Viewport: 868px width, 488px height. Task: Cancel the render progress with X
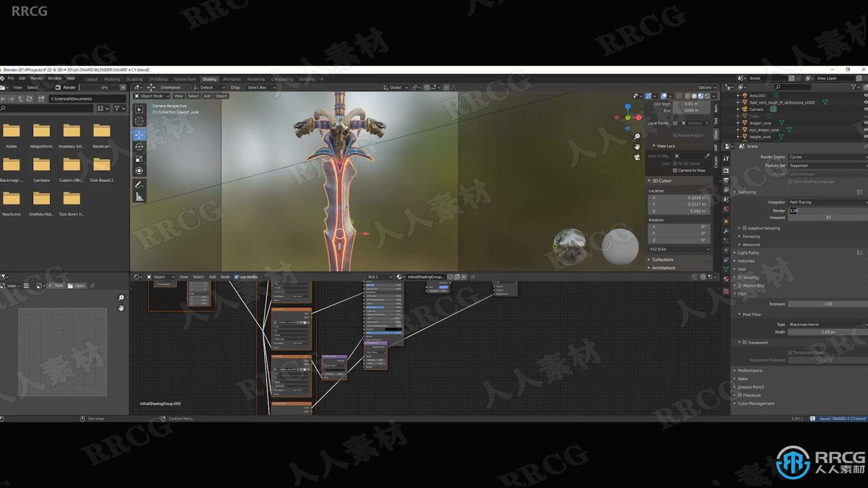coord(123,88)
